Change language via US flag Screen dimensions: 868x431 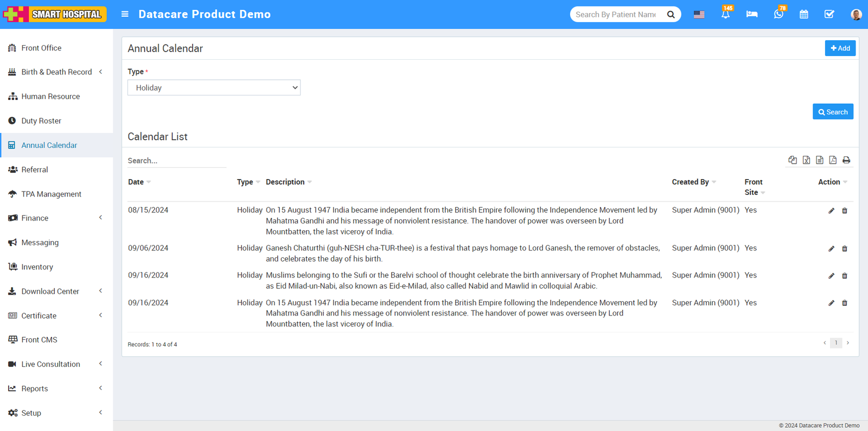click(699, 14)
